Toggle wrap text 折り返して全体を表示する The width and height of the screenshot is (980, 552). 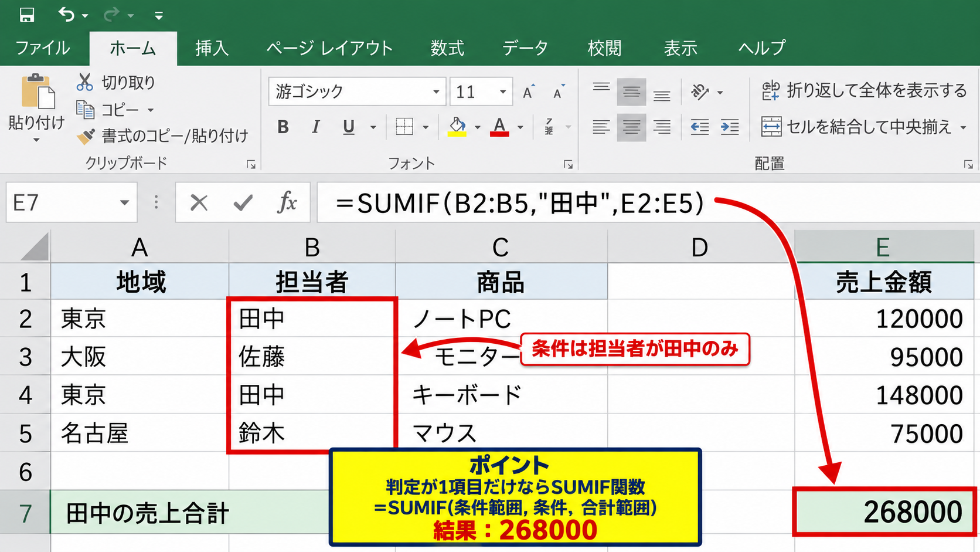[x=864, y=90]
